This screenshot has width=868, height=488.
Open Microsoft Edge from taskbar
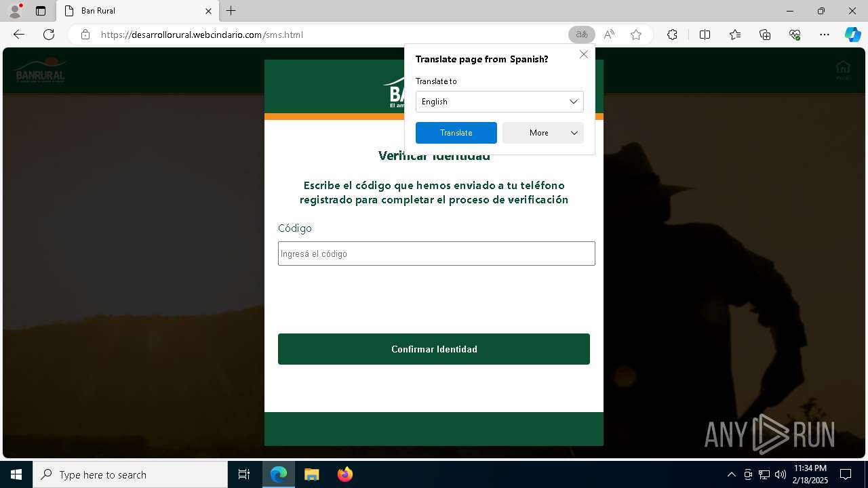pyautogui.click(x=279, y=474)
